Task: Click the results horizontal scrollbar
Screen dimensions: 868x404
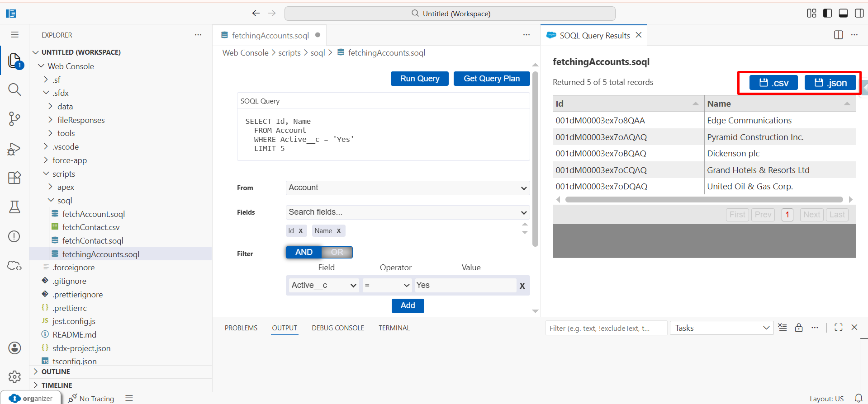Action: 704,199
